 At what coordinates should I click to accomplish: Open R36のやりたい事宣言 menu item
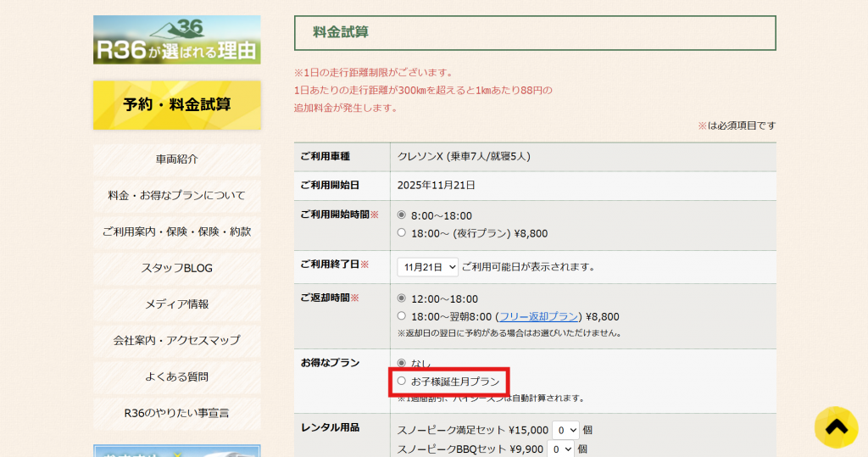tap(177, 413)
